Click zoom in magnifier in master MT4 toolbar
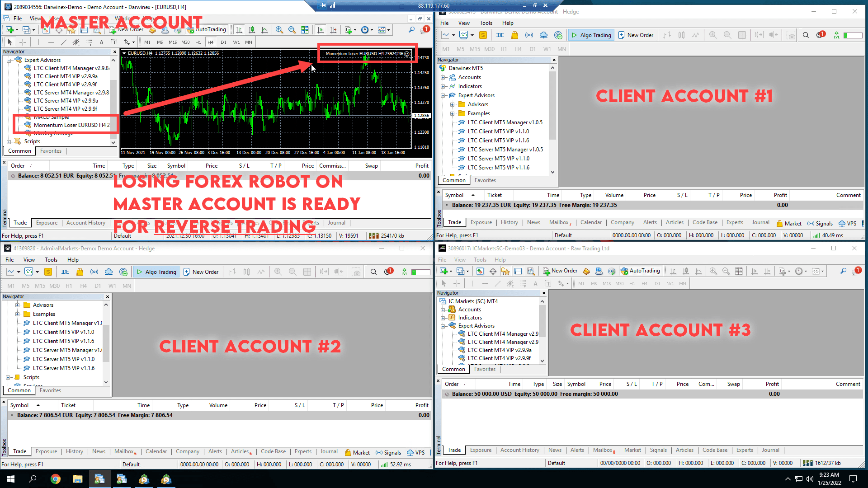The image size is (868, 488). pyautogui.click(x=279, y=30)
